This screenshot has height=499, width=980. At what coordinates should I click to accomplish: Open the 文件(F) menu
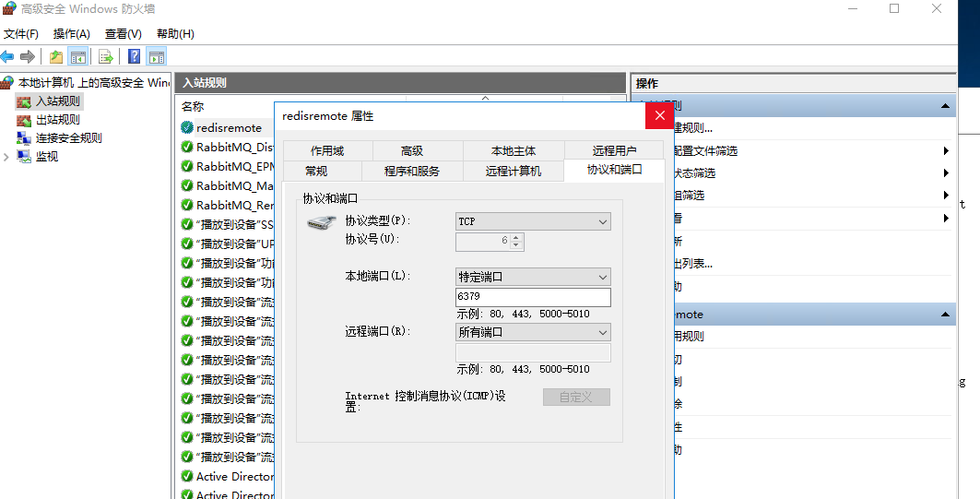point(20,34)
